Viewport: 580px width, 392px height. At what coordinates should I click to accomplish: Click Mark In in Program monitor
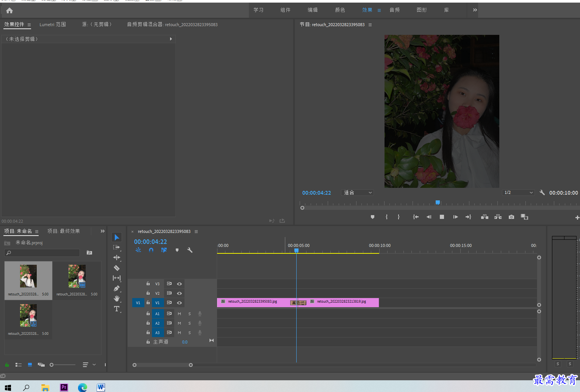pos(386,217)
